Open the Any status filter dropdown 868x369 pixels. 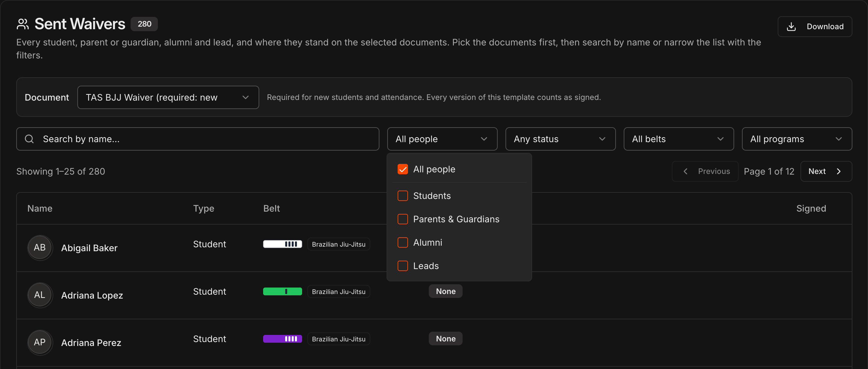pyautogui.click(x=560, y=139)
